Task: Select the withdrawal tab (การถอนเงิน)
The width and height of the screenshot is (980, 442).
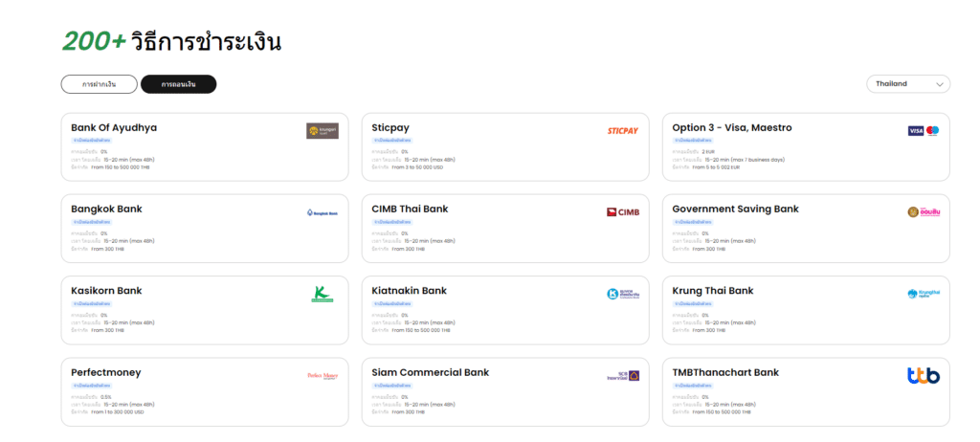Action: (x=179, y=84)
